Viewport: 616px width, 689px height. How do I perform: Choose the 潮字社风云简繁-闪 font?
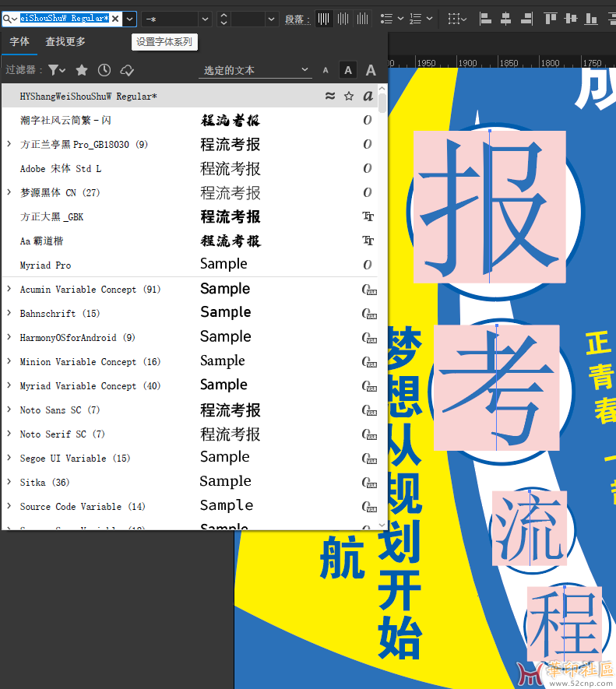point(190,120)
